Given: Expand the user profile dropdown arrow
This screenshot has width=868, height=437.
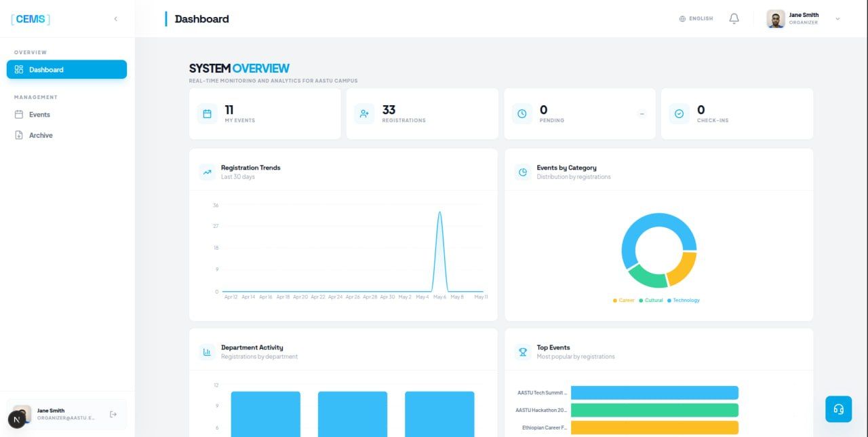Looking at the screenshot, I should pyautogui.click(x=837, y=19).
